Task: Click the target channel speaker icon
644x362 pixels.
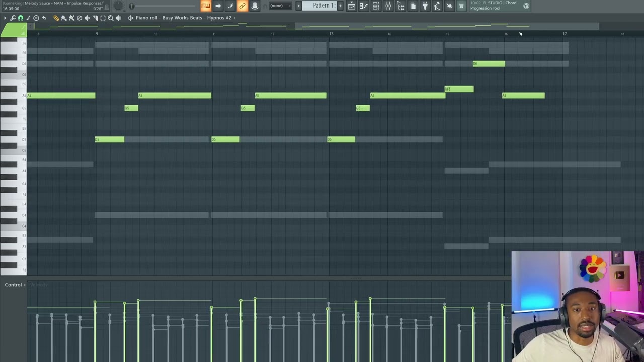Action: [x=130, y=18]
